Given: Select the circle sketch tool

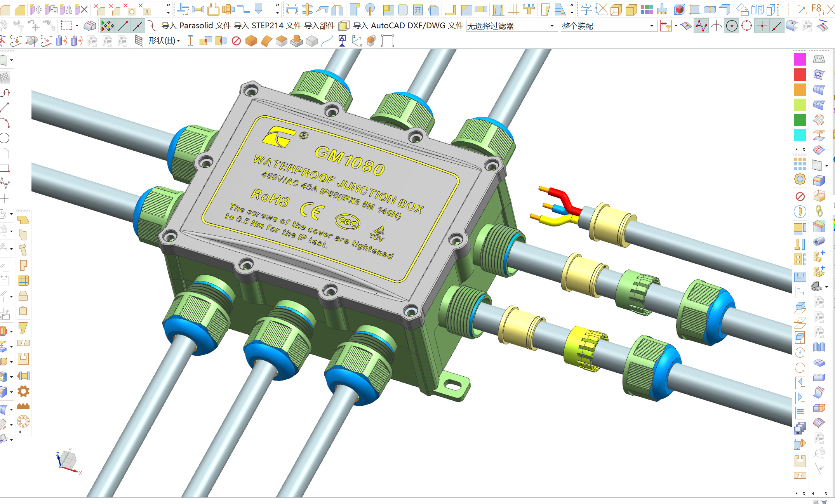Looking at the screenshot, I should (5, 138).
